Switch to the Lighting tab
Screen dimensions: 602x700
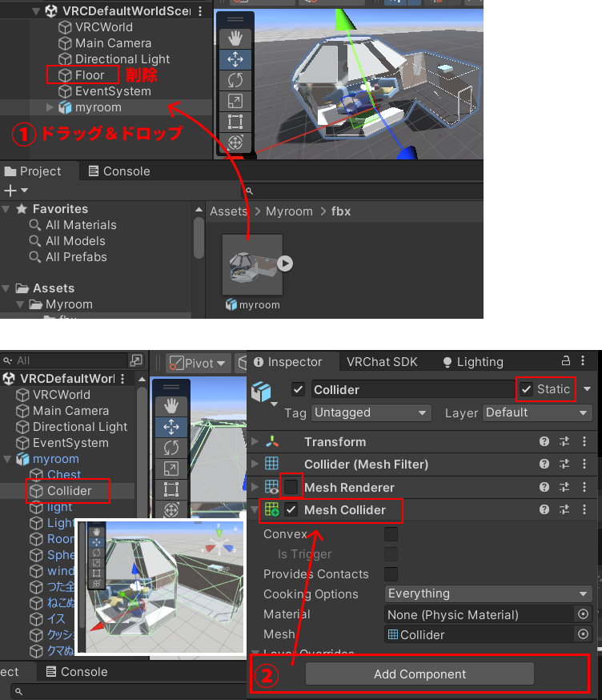point(472,362)
